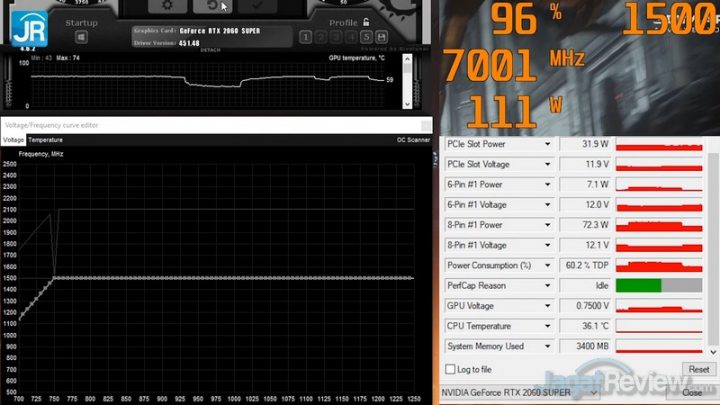Click the 8-Pin #1 Voltage value 12.1 V

(585, 245)
